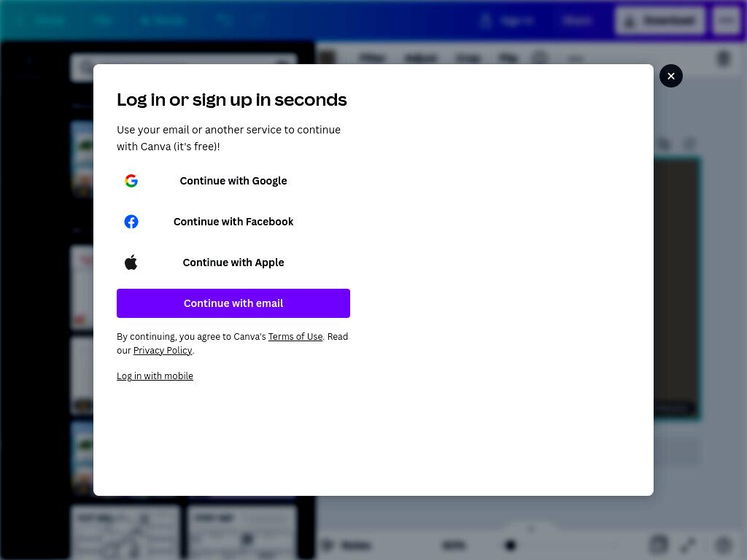Screen dimensions: 747x560
Task: Click the zoom slider handle at bottom
Action: pyautogui.click(x=510, y=545)
